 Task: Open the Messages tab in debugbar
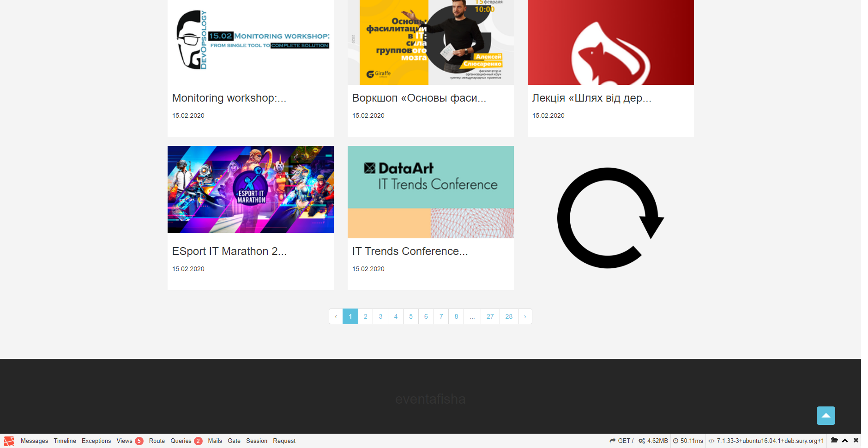[x=34, y=441]
